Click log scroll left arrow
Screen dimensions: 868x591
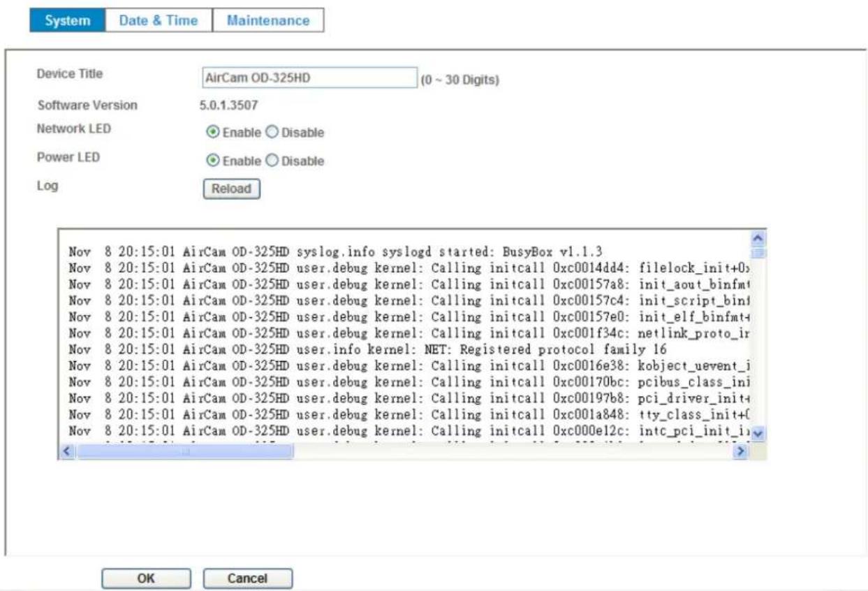pos(67,453)
